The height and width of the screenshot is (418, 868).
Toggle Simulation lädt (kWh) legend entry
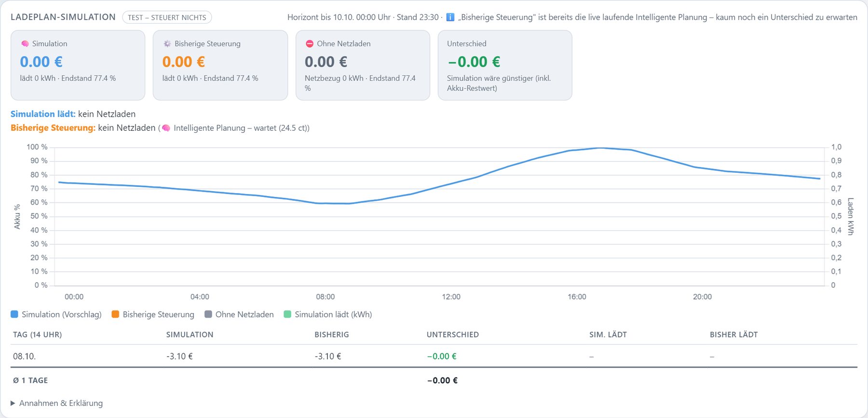point(328,314)
